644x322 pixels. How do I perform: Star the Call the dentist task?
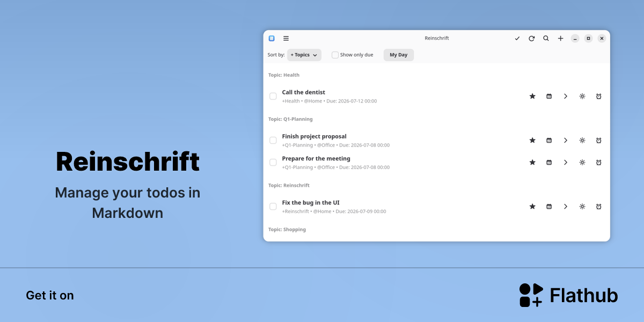click(x=532, y=96)
